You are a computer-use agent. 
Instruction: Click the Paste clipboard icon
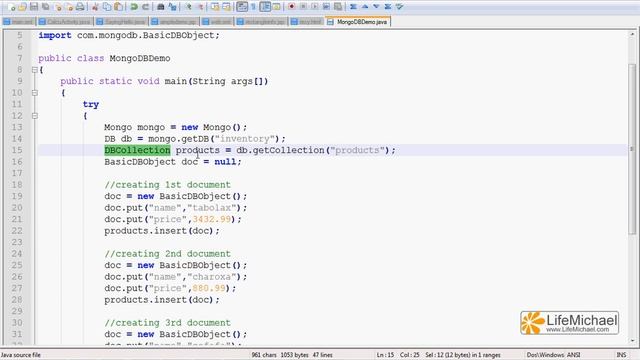point(118,7)
